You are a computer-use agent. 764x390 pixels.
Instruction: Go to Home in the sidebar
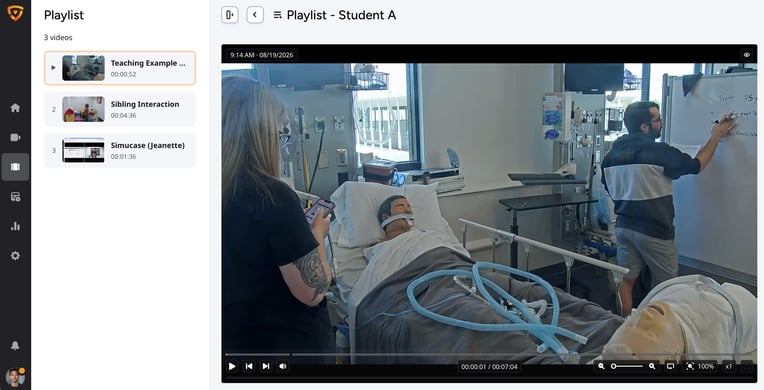[x=15, y=108]
